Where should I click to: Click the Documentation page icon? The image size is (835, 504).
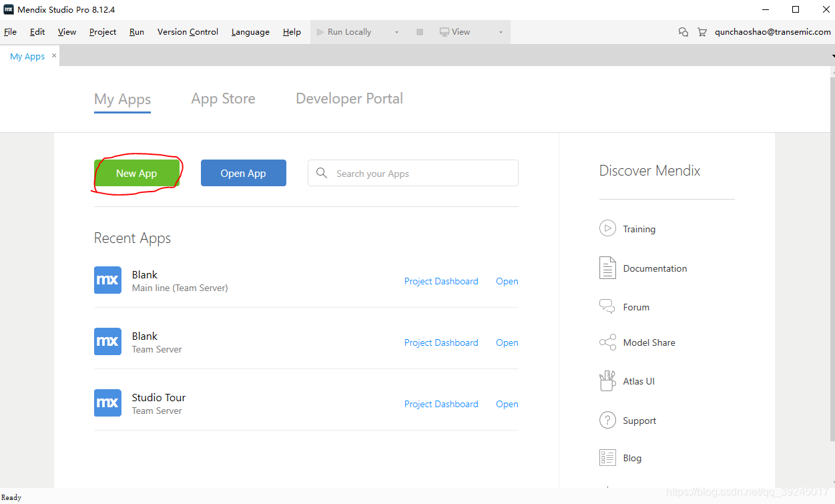[x=607, y=268]
